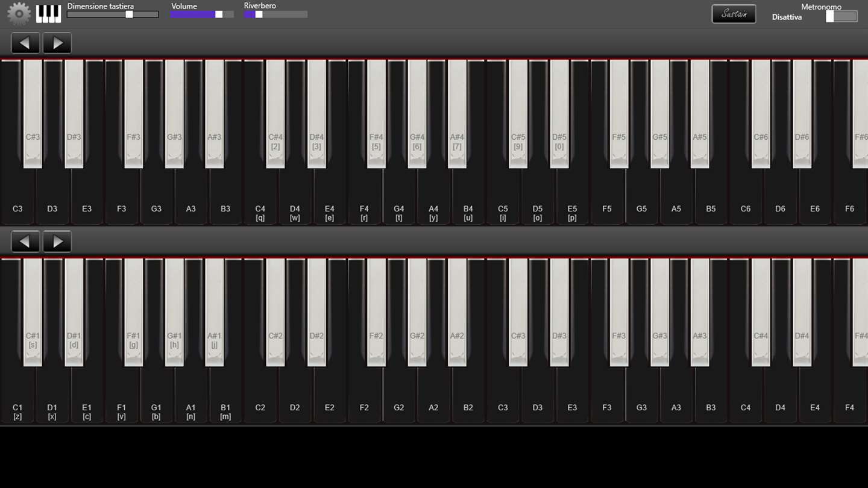Image resolution: width=868 pixels, height=488 pixels.
Task: Play the D#1 [d] key
Action: click(74, 313)
